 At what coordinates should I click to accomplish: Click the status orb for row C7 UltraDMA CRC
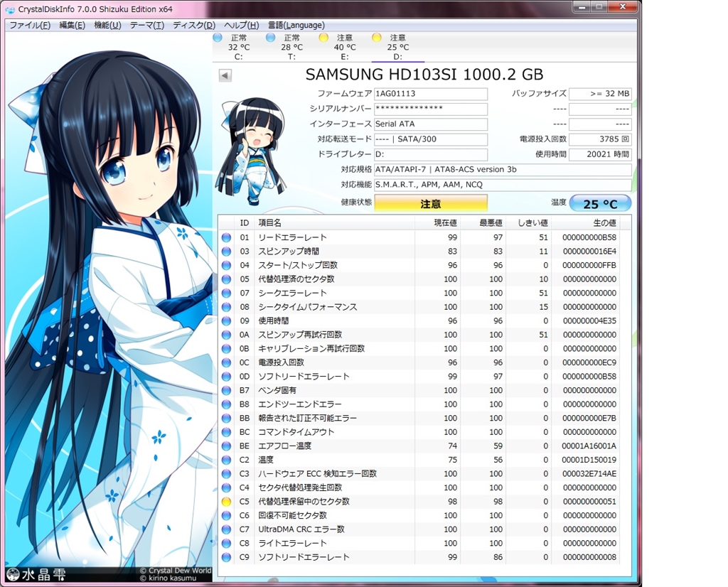pos(226,529)
